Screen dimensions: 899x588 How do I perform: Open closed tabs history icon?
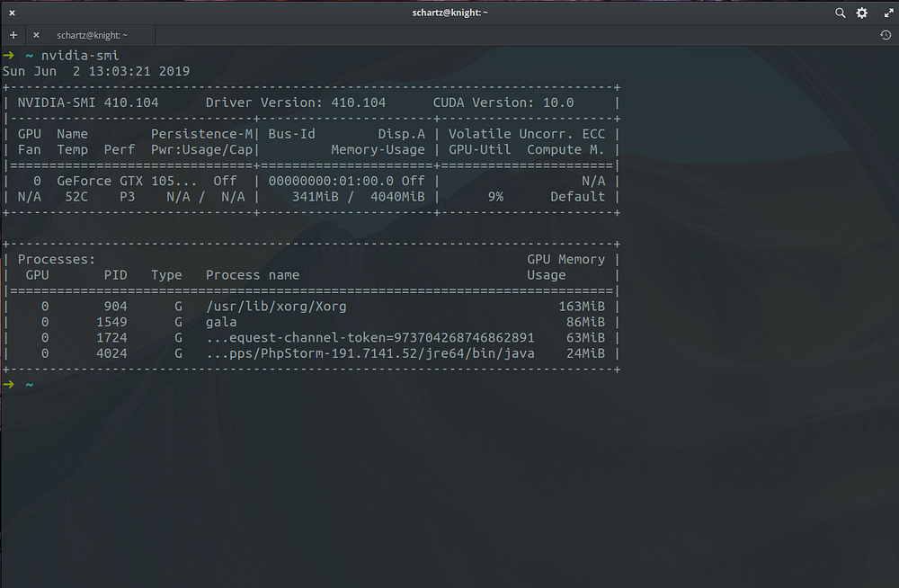point(886,35)
